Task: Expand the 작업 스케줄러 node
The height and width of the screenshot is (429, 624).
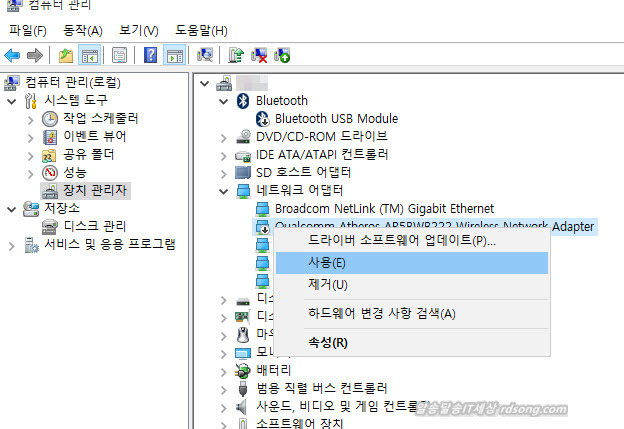Action: [30, 118]
